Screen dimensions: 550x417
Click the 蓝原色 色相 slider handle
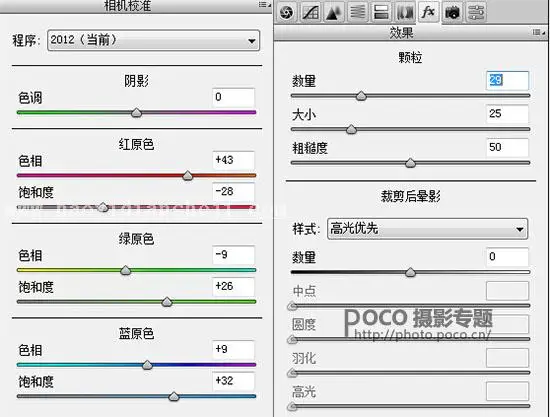point(147,365)
